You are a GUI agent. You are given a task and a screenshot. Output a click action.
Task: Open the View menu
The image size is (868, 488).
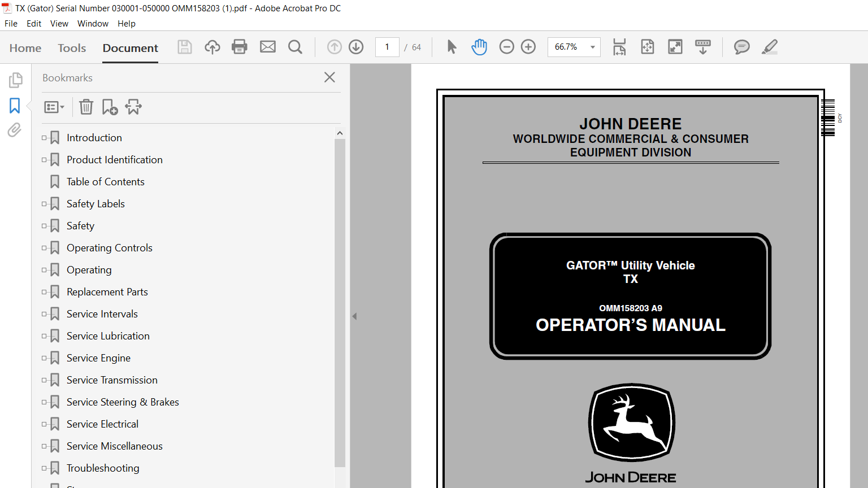pos(59,24)
